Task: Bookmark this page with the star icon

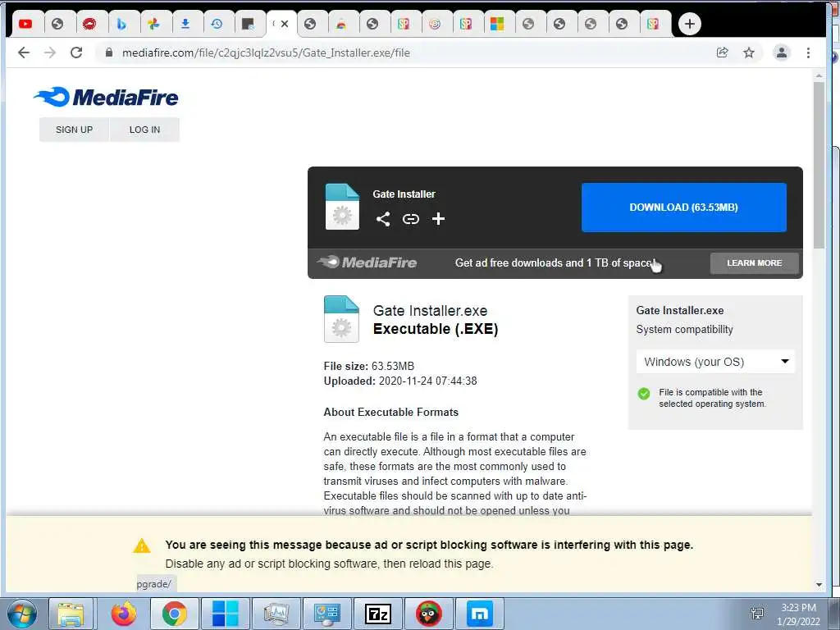Action: [x=749, y=52]
